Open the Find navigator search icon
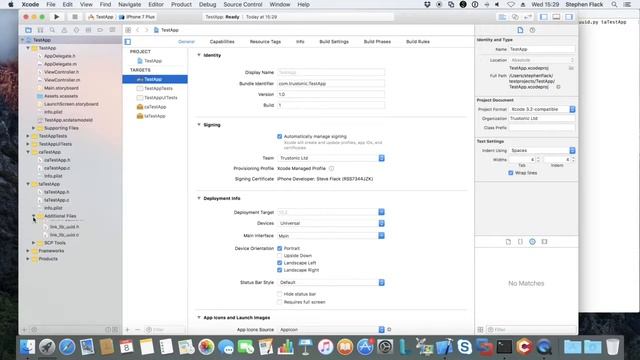 click(52, 30)
